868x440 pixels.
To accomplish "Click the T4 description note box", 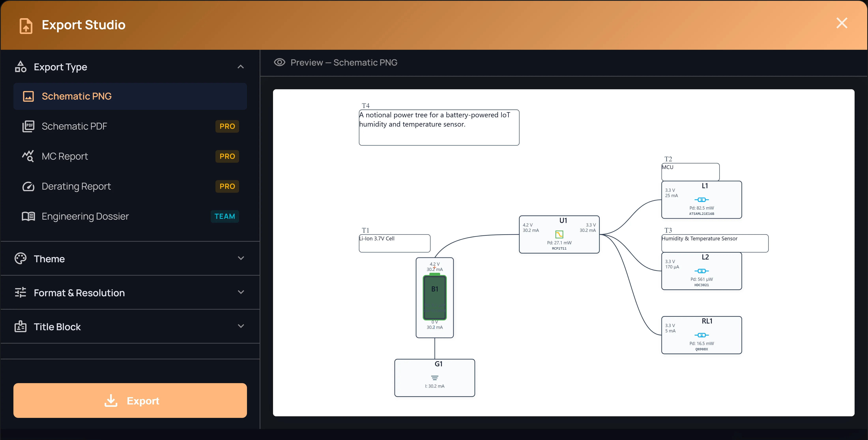I will [x=439, y=128].
